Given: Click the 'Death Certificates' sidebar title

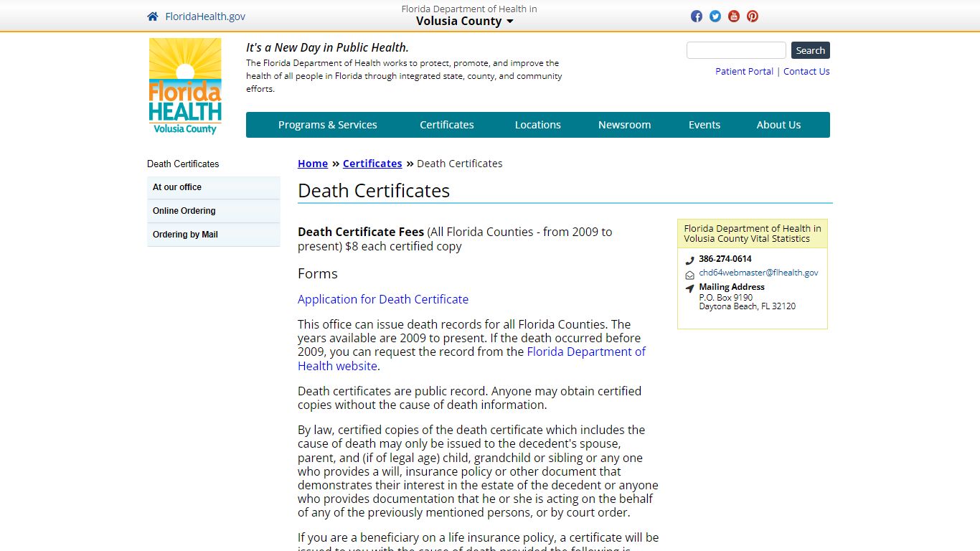Looking at the screenshot, I should pyautogui.click(x=183, y=164).
